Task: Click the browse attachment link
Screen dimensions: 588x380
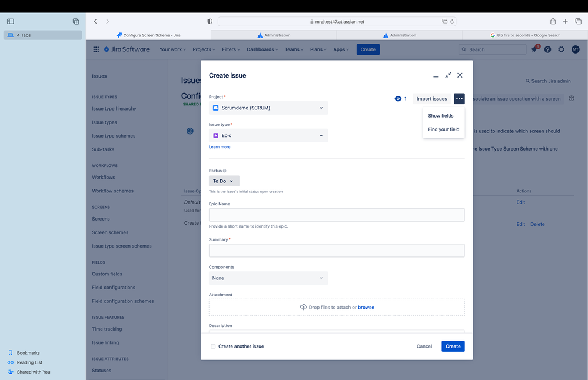Action: pyautogui.click(x=366, y=307)
